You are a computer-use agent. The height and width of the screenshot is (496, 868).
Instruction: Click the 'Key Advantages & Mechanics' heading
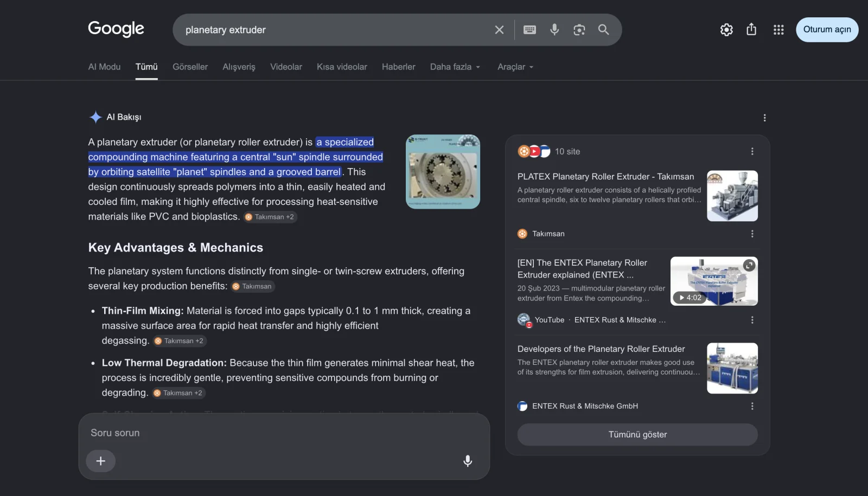(176, 248)
